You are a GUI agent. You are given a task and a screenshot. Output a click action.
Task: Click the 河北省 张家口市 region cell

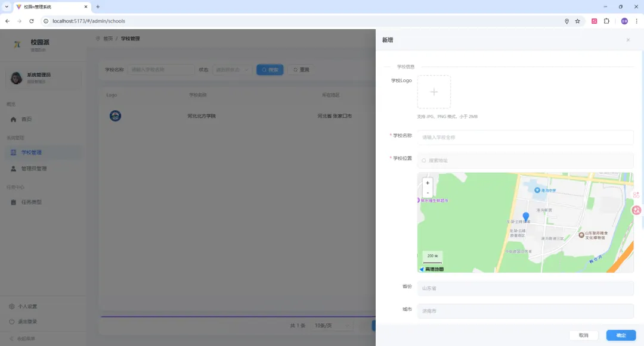point(335,116)
